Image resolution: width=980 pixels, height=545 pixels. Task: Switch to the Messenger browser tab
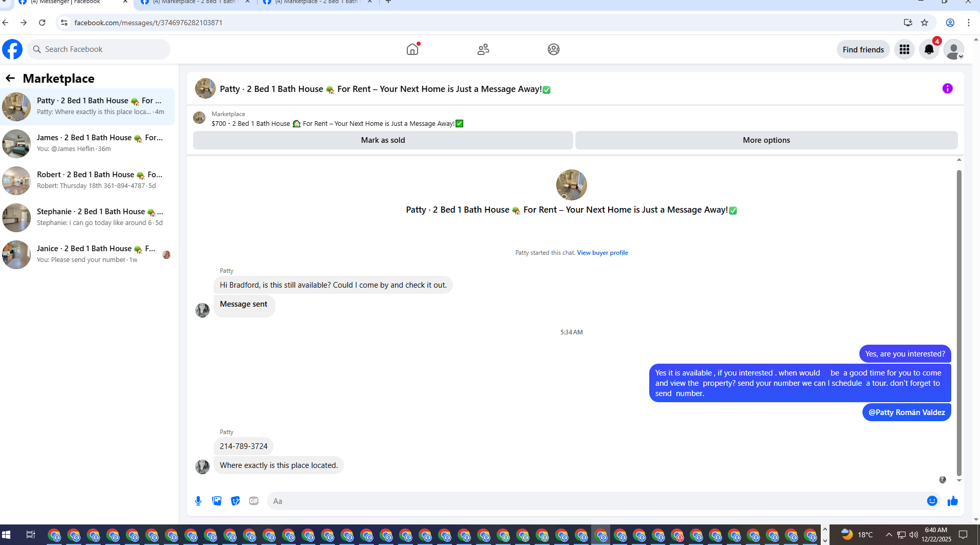72,3
